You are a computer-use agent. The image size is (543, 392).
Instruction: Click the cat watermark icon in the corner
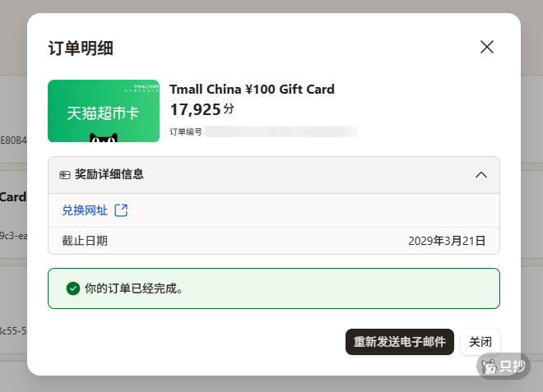[490, 367]
